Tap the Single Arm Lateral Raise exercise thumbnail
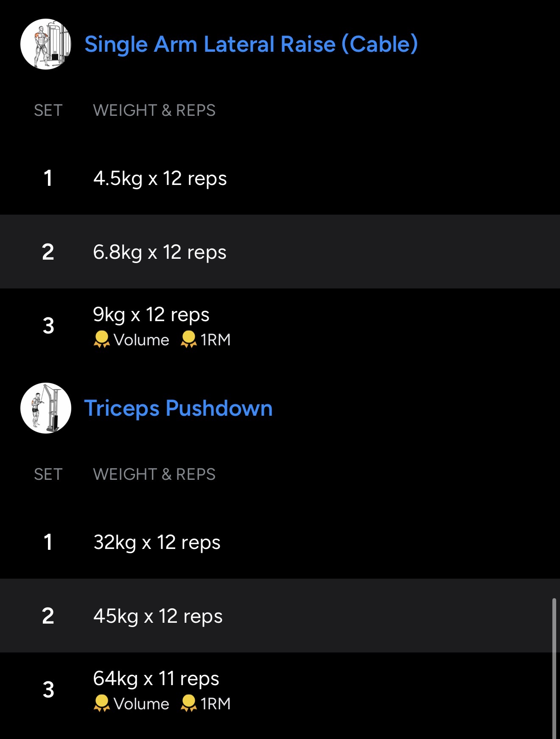The image size is (560, 739). pos(46,44)
